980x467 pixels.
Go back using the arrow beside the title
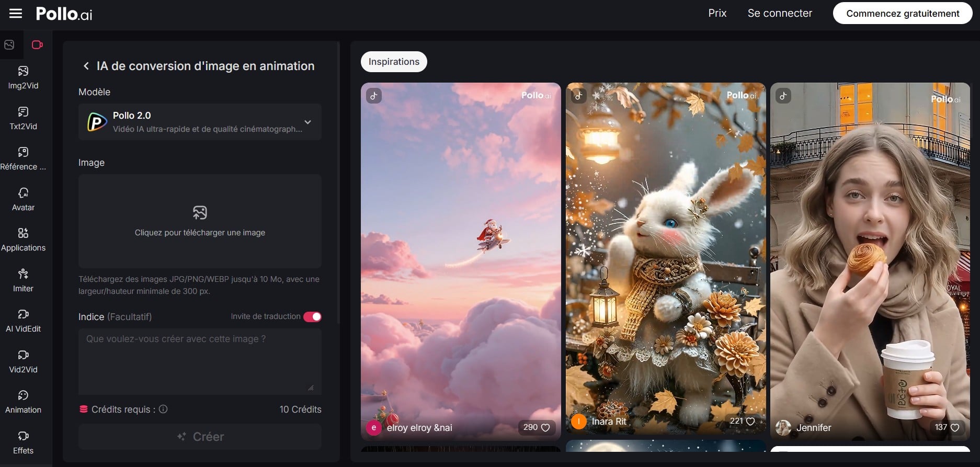click(x=86, y=66)
